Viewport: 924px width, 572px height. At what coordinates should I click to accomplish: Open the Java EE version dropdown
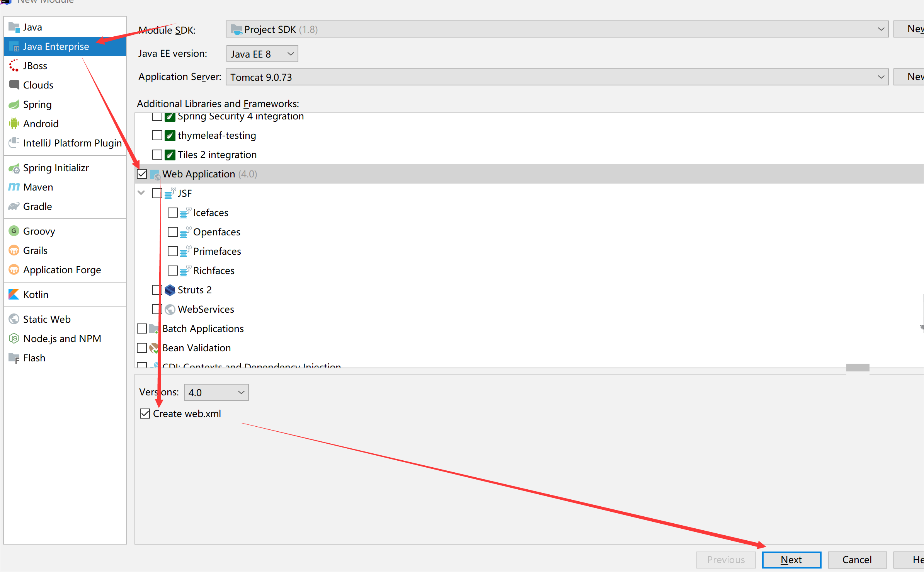[x=262, y=54]
